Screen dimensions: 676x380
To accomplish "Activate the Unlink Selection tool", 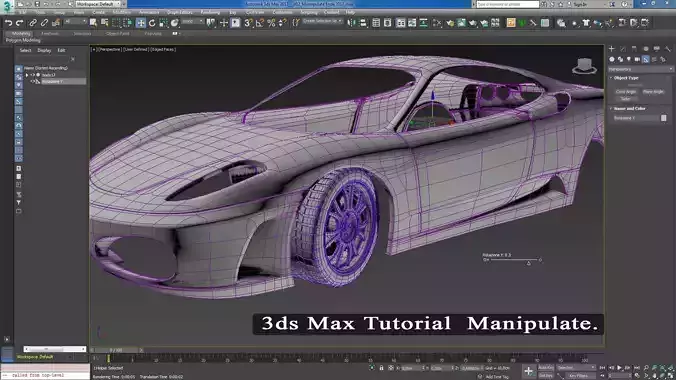I will click(x=44, y=23).
